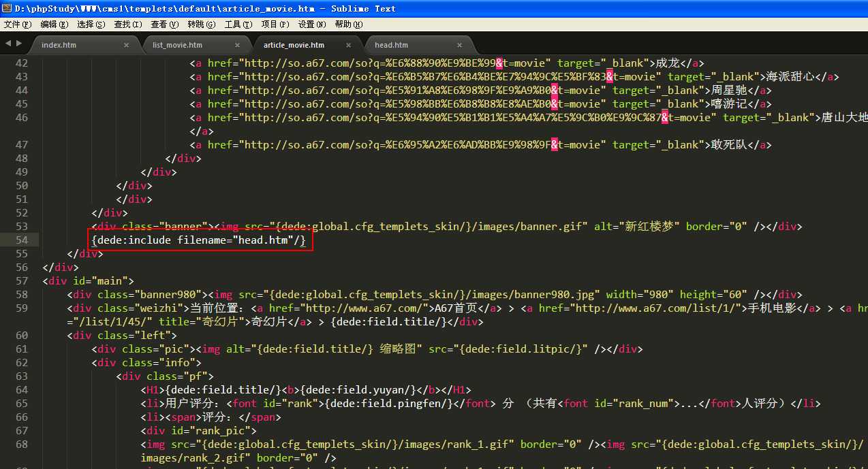Place cursor on 海派甜心 link text
Viewport: 868px width, 469px height.
point(790,77)
